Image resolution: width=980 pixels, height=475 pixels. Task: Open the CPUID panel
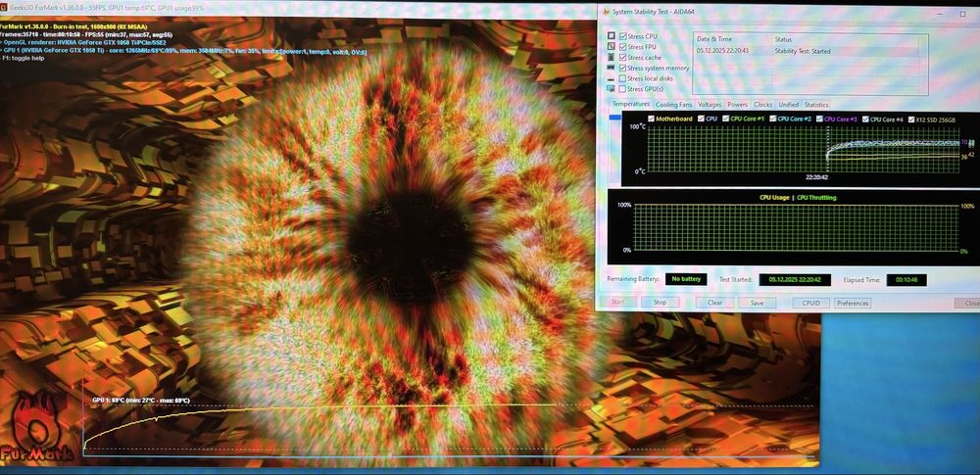[x=810, y=304]
